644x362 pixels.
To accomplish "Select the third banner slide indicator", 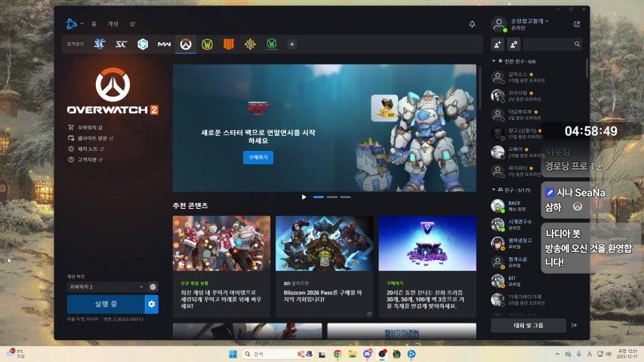I will coord(345,197).
